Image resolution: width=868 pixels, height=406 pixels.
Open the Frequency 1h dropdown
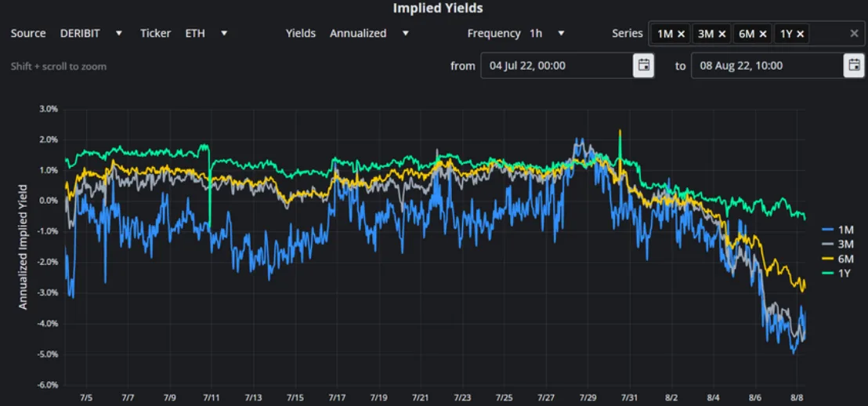click(547, 33)
